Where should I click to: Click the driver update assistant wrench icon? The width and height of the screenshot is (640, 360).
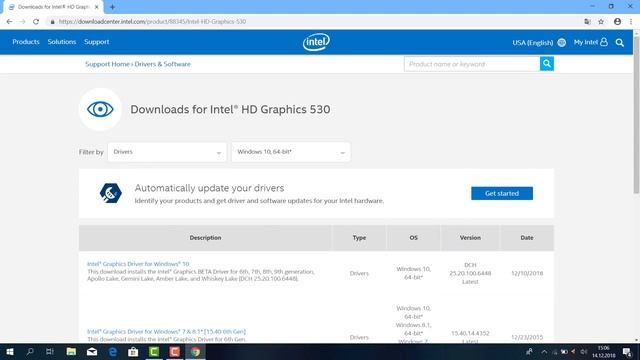pyautogui.click(x=111, y=193)
